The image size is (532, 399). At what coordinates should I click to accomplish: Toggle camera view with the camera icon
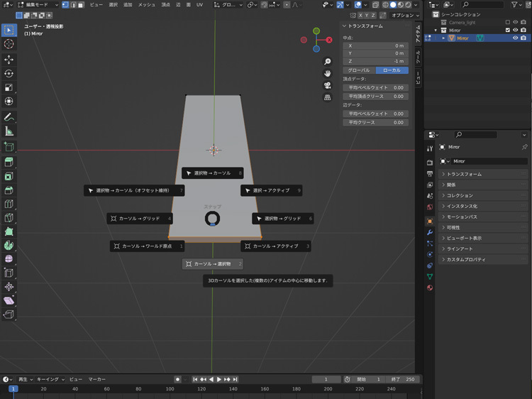[328, 85]
